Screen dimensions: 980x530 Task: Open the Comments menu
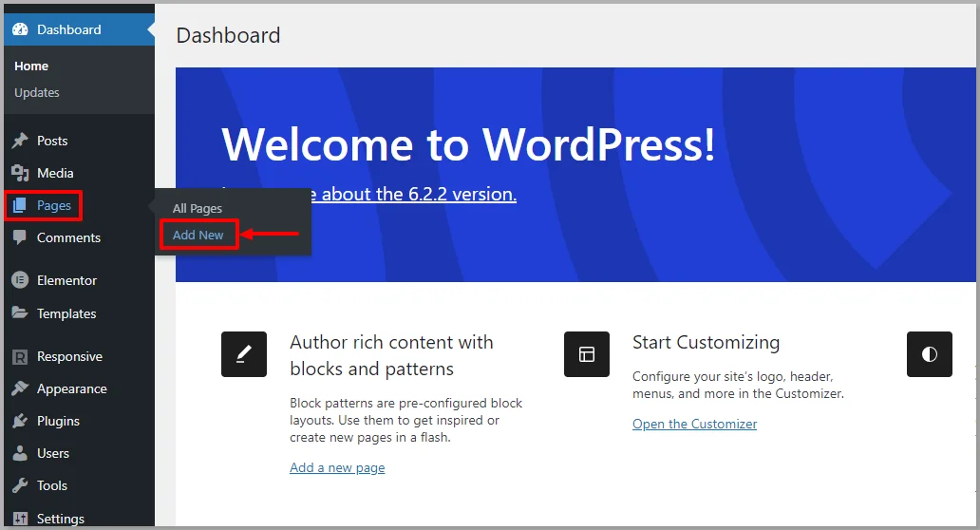point(68,237)
